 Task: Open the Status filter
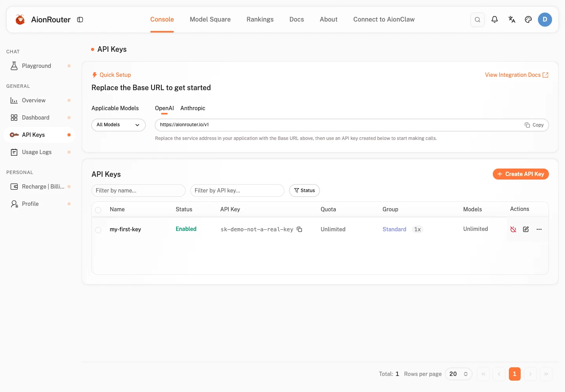(x=304, y=191)
